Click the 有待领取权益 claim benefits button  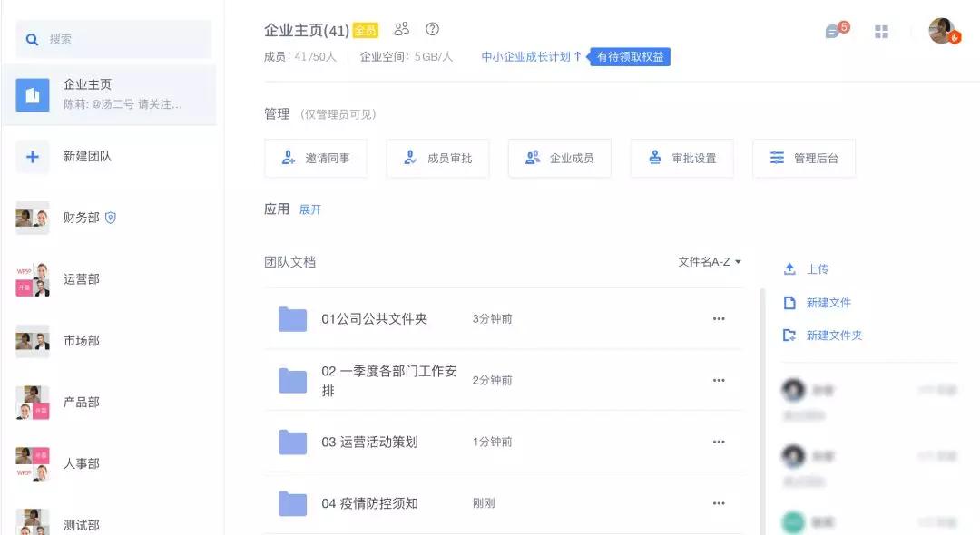tap(630, 56)
